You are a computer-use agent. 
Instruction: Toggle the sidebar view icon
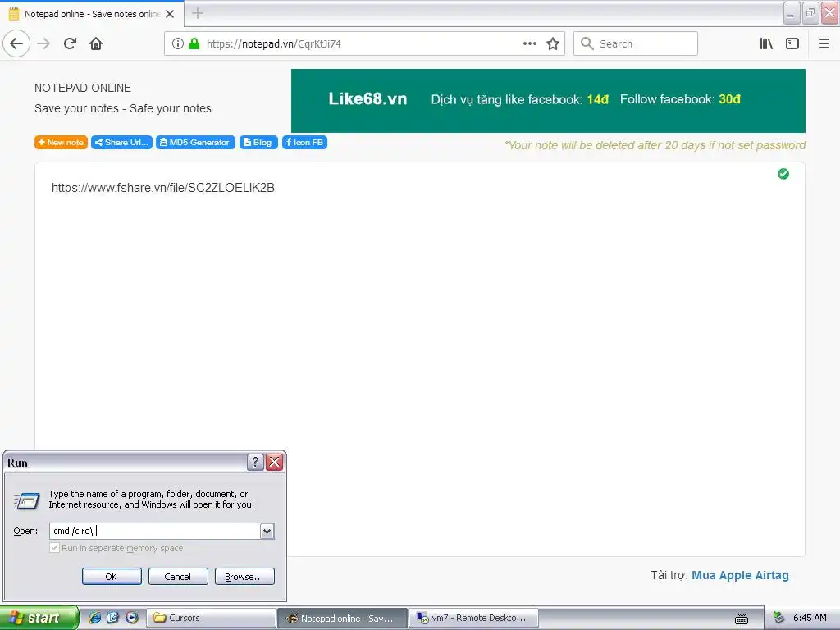click(x=792, y=43)
